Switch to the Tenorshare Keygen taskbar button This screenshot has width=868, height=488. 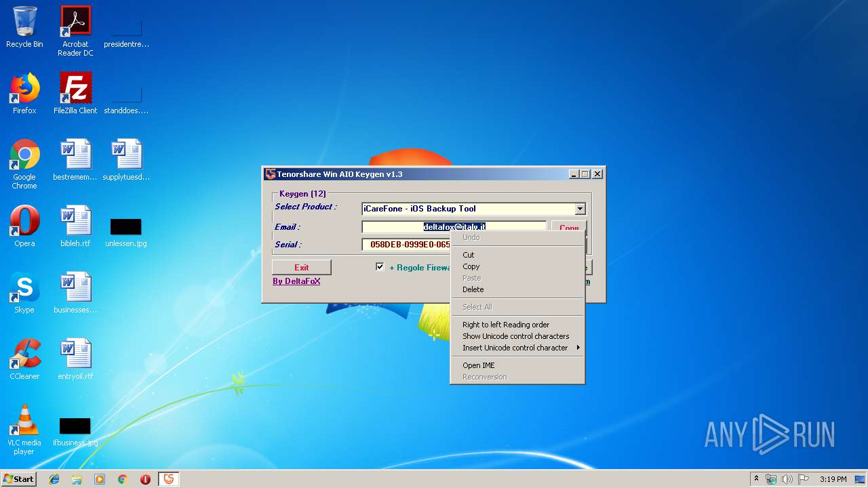pos(169,479)
